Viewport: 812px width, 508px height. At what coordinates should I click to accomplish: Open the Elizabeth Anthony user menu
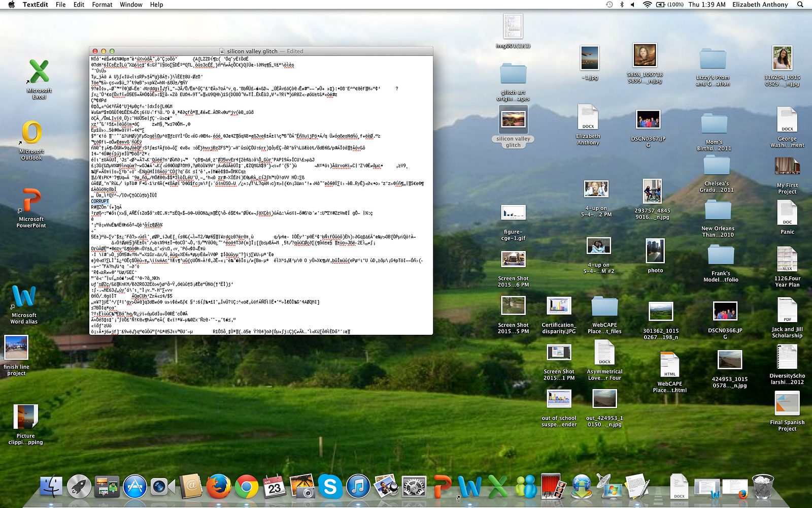(x=760, y=5)
